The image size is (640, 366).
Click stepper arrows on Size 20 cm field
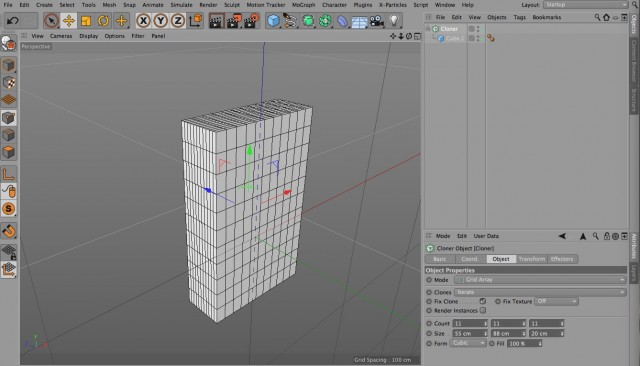click(x=562, y=333)
